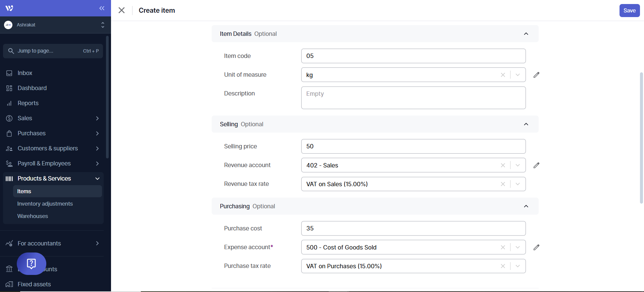Clear the VAT on Sales tax rate
The height and width of the screenshot is (292, 644).
(503, 184)
